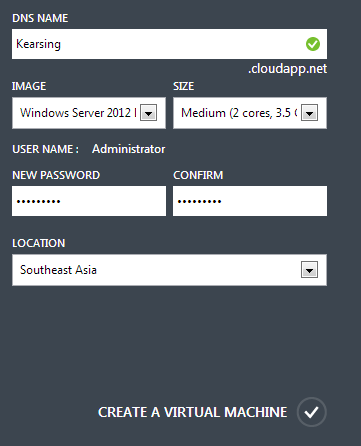Click the DNS name field containing Kearsing
Screen dimensions: 361x446
169,44
